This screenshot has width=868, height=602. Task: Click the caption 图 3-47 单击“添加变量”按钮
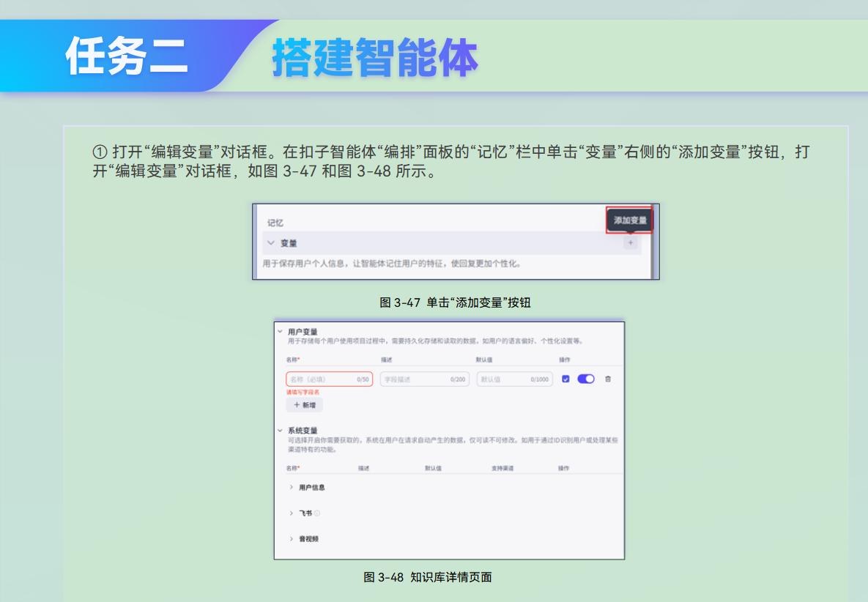[455, 302]
